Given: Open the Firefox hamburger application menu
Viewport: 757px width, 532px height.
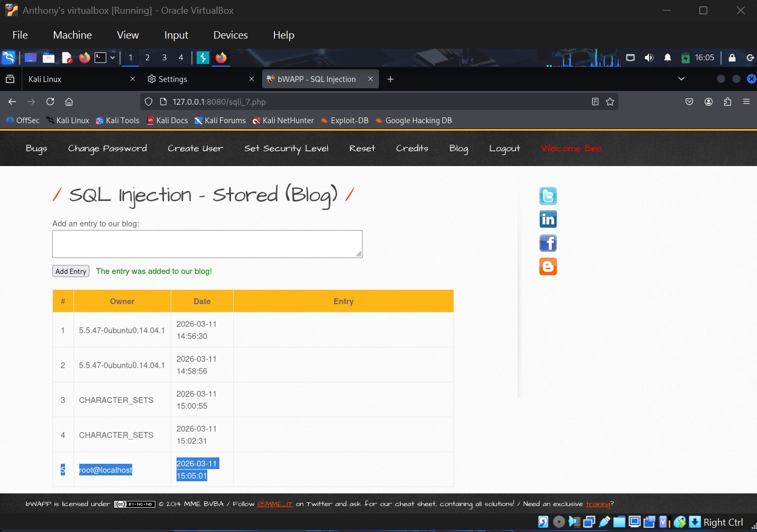Looking at the screenshot, I should pyautogui.click(x=746, y=102).
